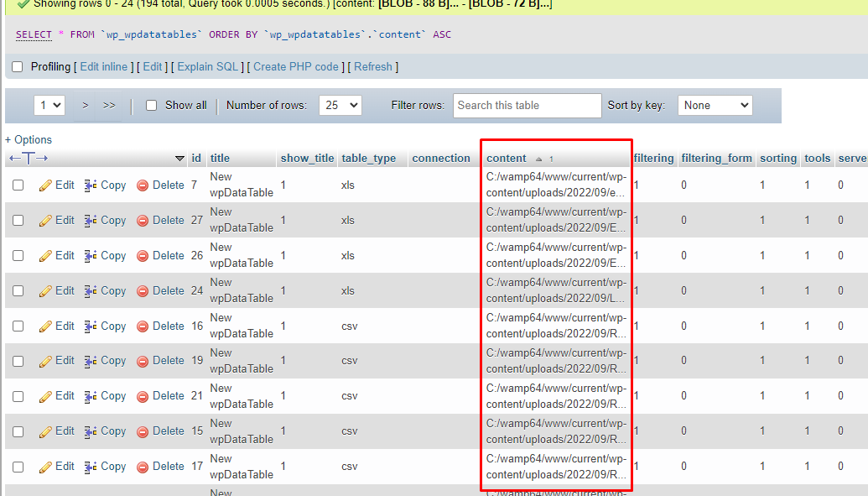Image resolution: width=868 pixels, height=496 pixels.
Task: Select the row checkbox for id 27
Action: 18,221
